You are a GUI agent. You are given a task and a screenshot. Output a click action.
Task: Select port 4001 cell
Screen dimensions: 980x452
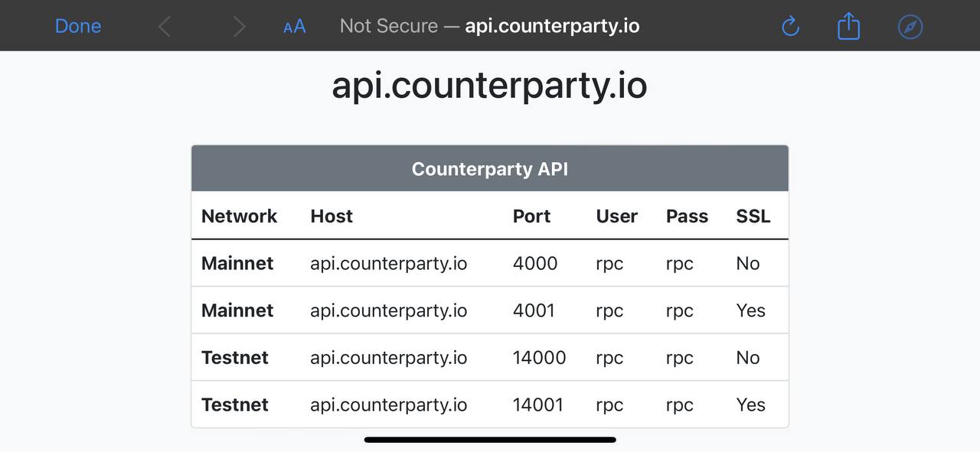[535, 311]
